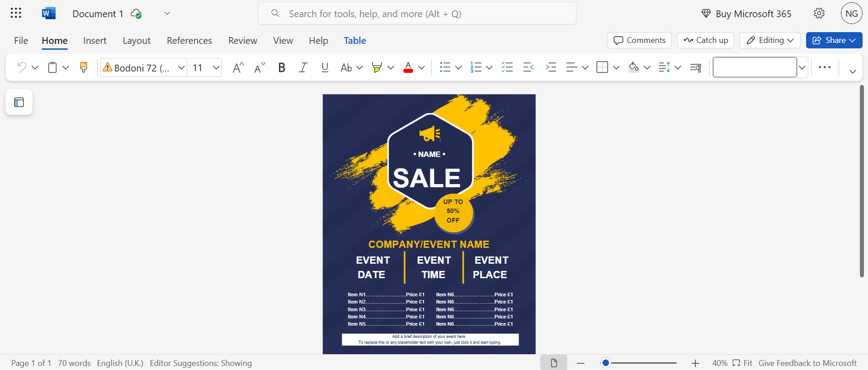Show more ribbon options

click(825, 67)
